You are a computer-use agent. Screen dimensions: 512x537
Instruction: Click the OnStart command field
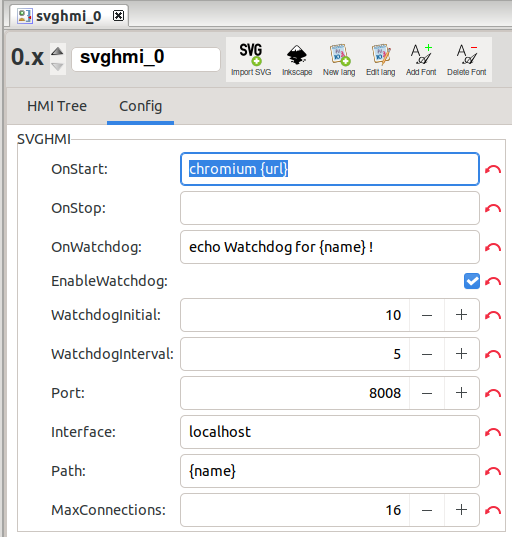coord(330,169)
